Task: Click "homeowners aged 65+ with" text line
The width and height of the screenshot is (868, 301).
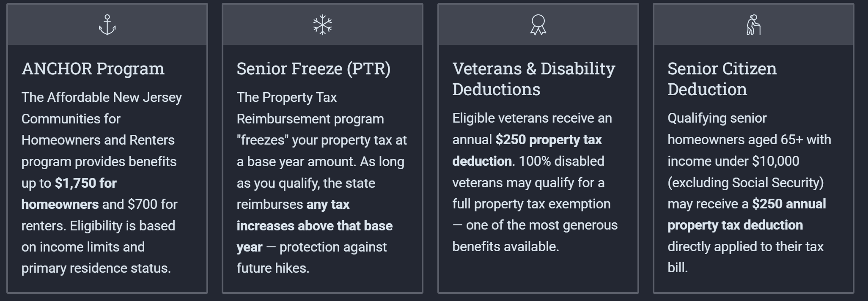Action: (x=749, y=140)
